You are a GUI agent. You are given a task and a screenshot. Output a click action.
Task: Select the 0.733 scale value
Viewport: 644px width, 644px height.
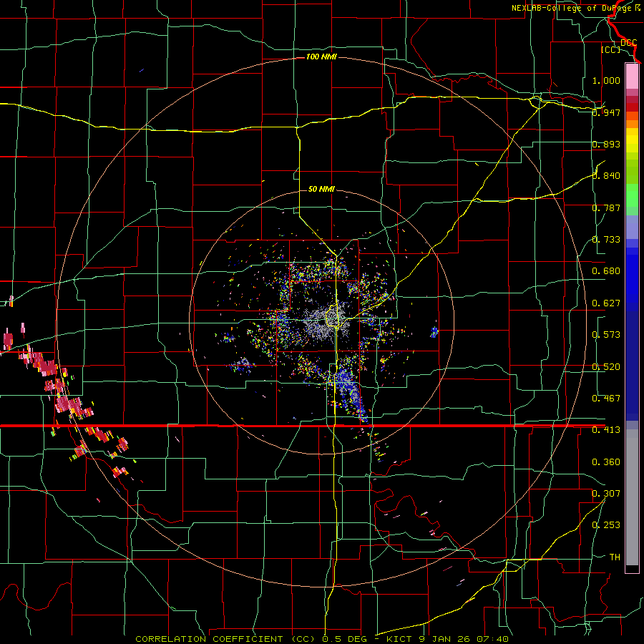pyautogui.click(x=606, y=240)
